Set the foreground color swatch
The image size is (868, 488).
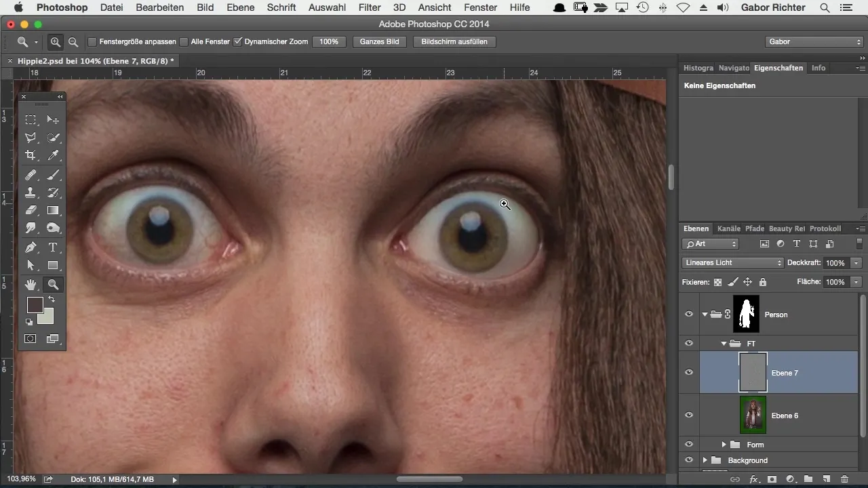[x=35, y=305]
